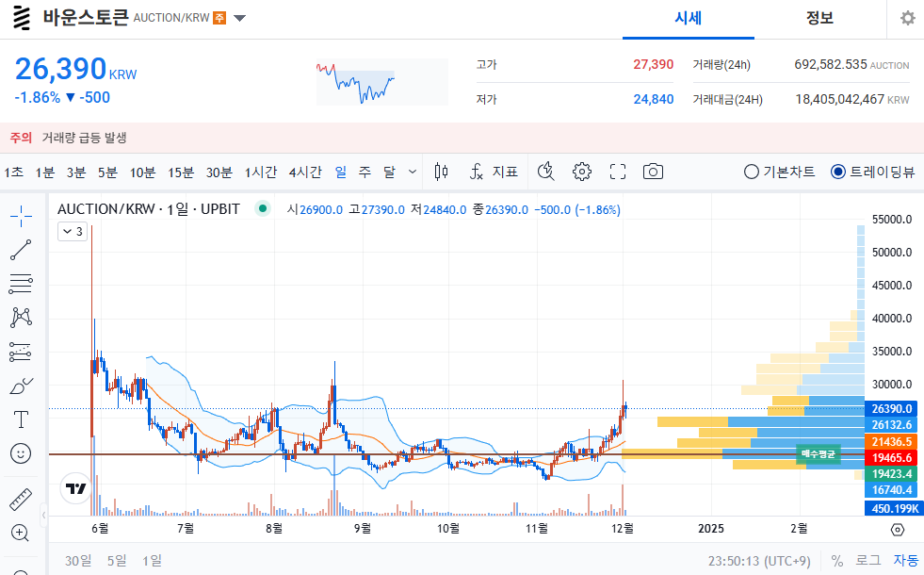924x575 pixels.
Task: Set date range to 1일
Action: click(x=152, y=560)
